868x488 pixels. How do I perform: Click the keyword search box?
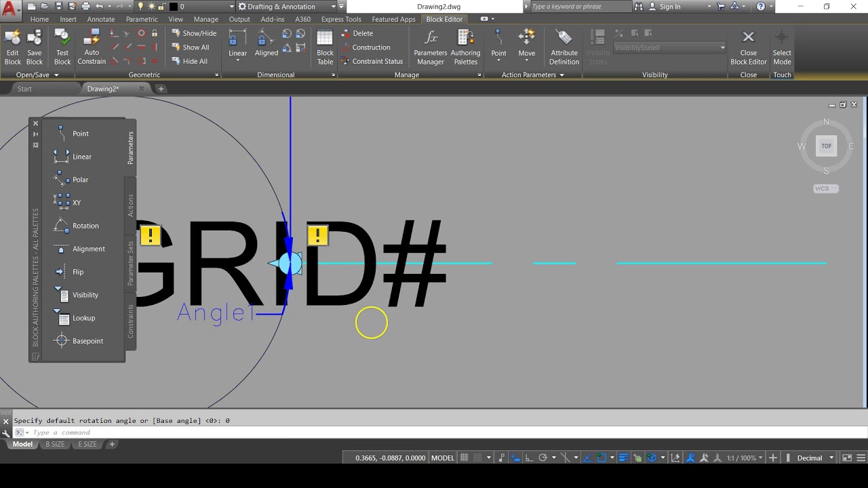pyautogui.click(x=580, y=7)
